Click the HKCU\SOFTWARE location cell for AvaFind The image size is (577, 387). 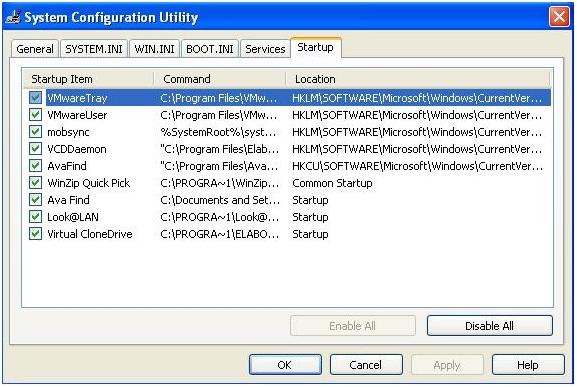point(417,166)
